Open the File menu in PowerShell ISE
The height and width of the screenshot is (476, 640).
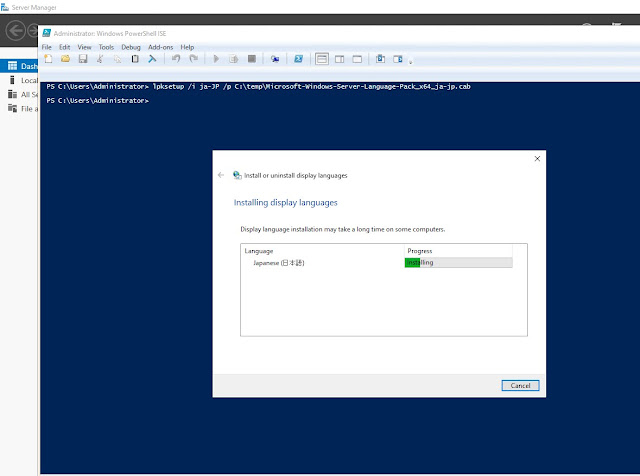pos(47,47)
